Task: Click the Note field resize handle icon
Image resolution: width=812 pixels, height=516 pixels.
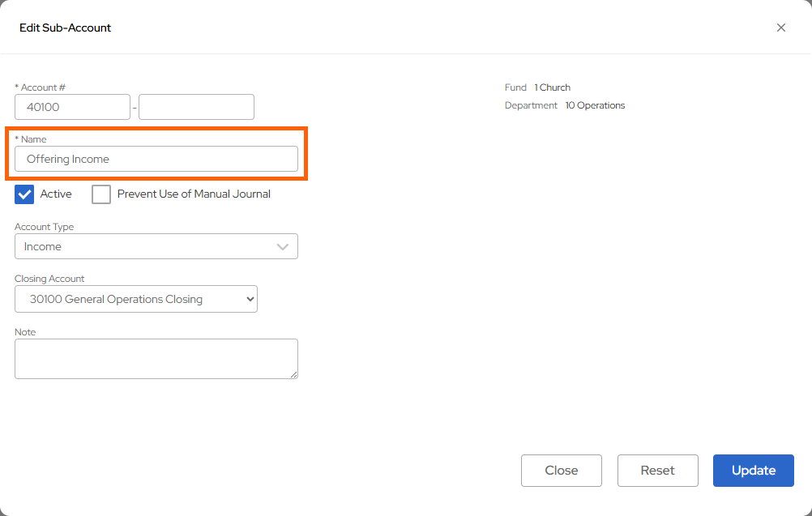Action: (295, 375)
